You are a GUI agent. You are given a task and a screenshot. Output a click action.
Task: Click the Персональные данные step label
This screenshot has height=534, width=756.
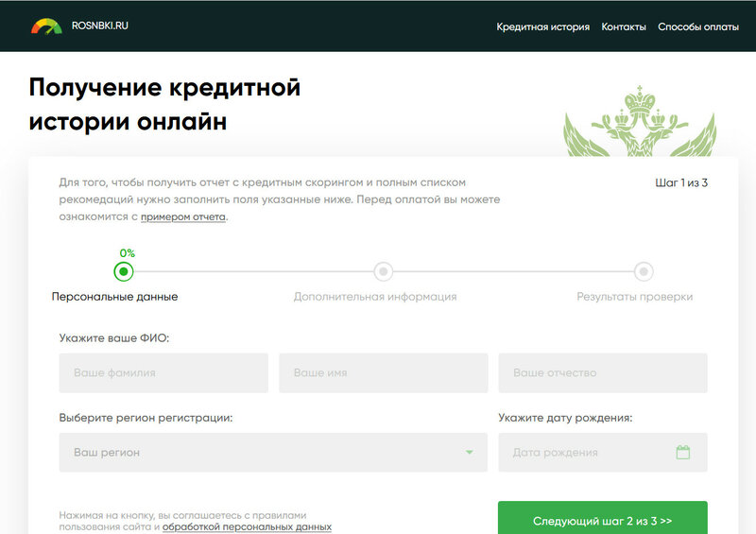(114, 297)
